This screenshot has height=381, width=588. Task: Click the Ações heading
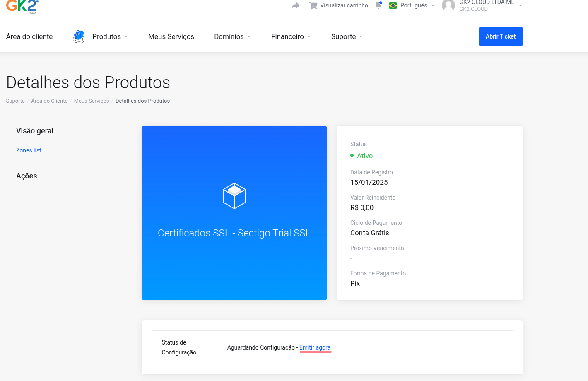(27, 176)
